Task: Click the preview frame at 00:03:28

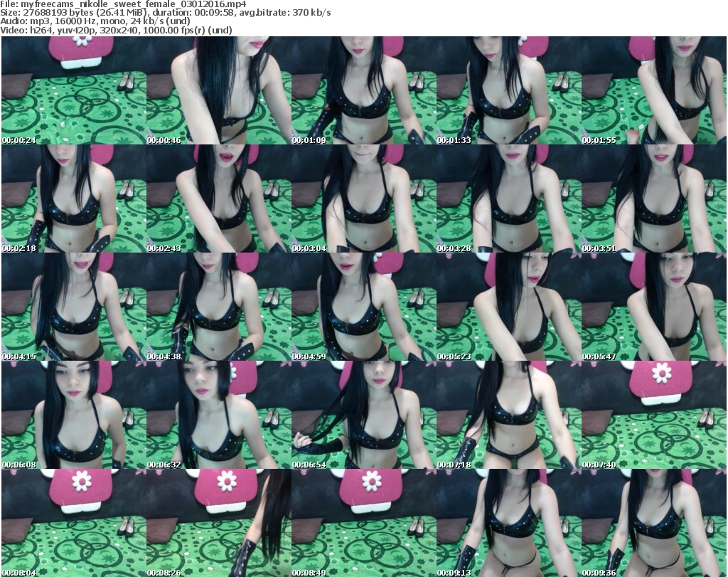Action: pyautogui.click(x=509, y=198)
